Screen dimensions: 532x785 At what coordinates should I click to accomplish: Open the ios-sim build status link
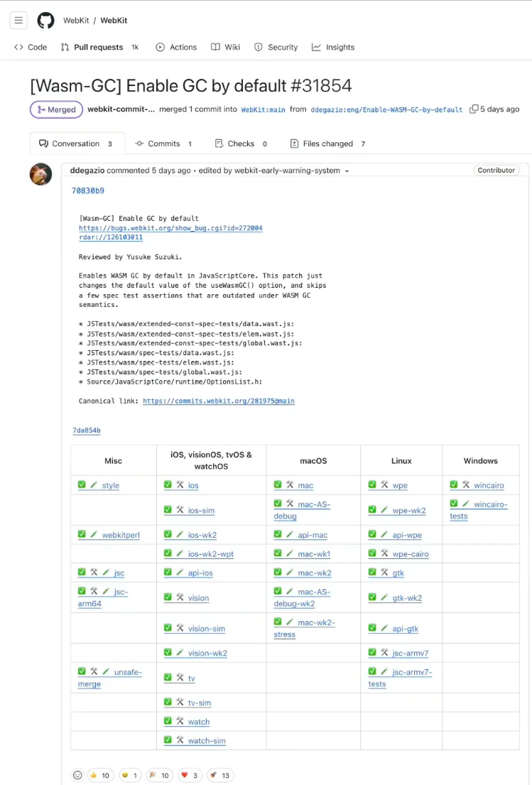[x=201, y=510]
